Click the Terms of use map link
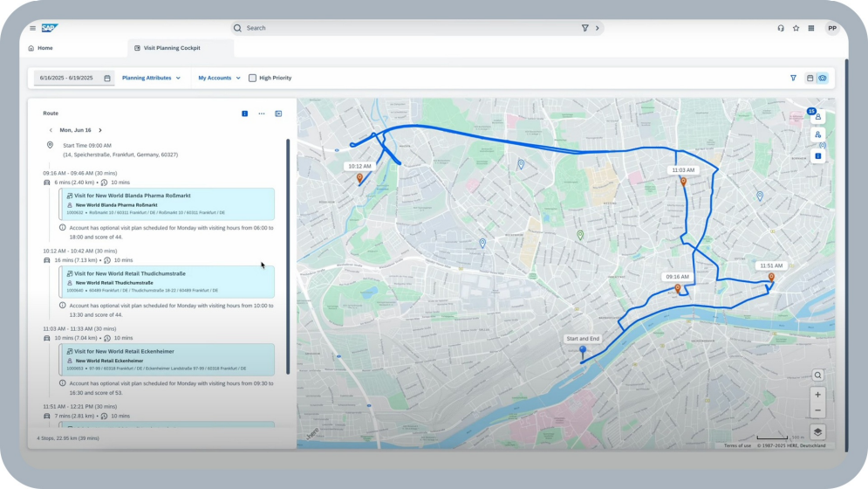Viewport: 868px width, 489px height. [x=737, y=445]
